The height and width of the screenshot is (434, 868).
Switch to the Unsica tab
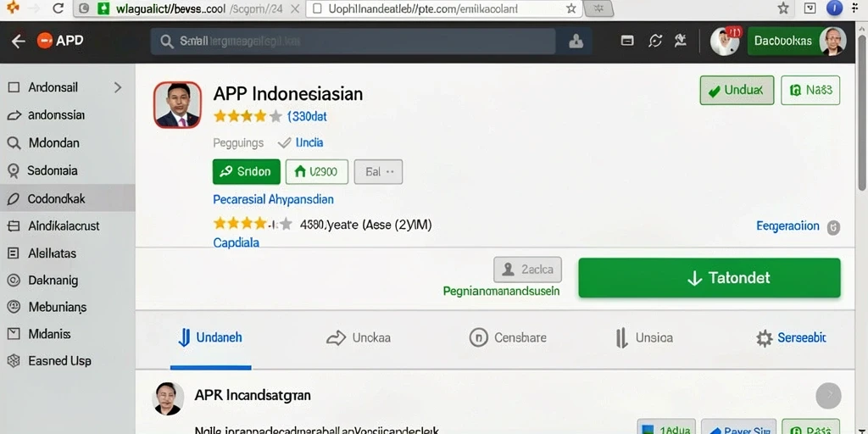(644, 337)
